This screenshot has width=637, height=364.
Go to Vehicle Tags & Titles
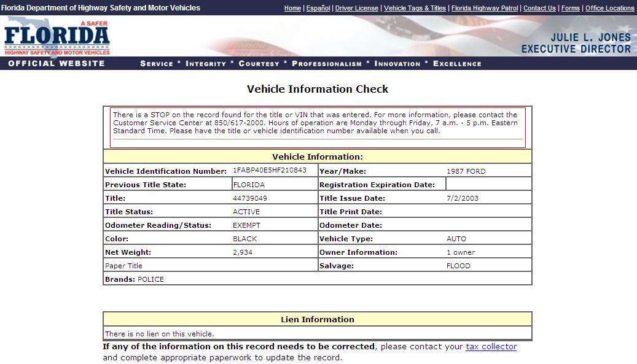[415, 8]
